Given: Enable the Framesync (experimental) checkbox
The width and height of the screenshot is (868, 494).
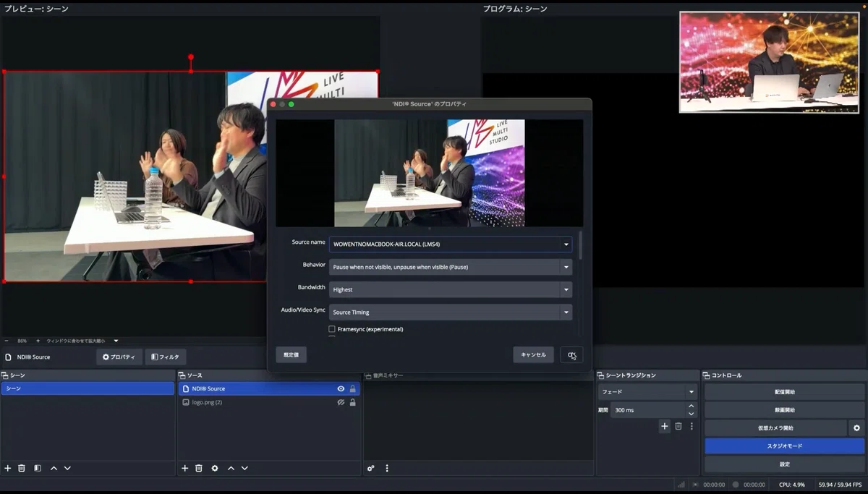Looking at the screenshot, I should (x=332, y=329).
